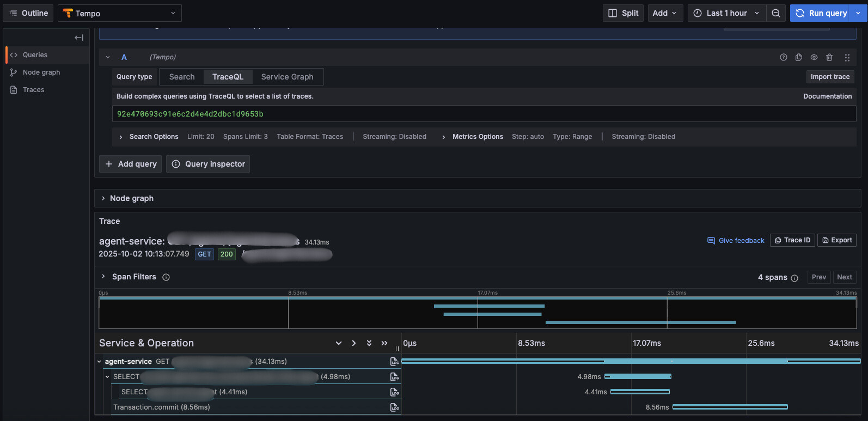Open logs icon for agent-service GET span
This screenshot has width=868, height=421.
(395, 362)
